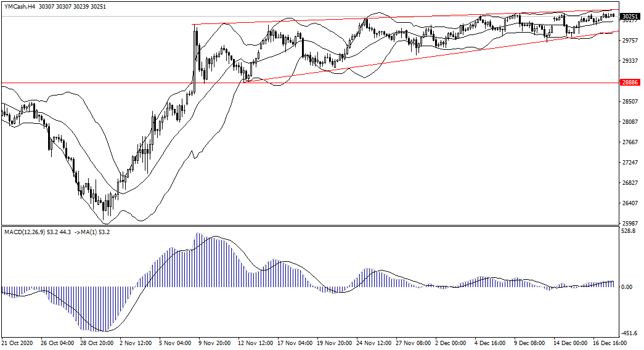Click the 25987 price scale label

point(630,224)
